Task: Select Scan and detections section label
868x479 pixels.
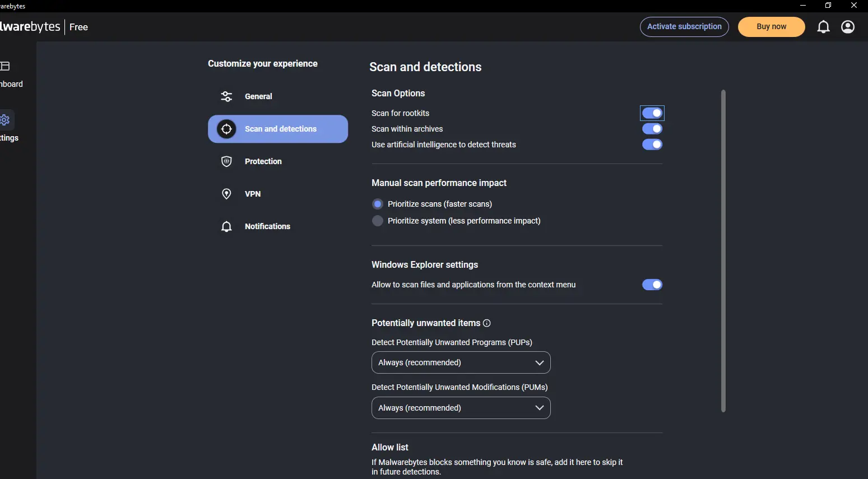Action: coord(281,129)
